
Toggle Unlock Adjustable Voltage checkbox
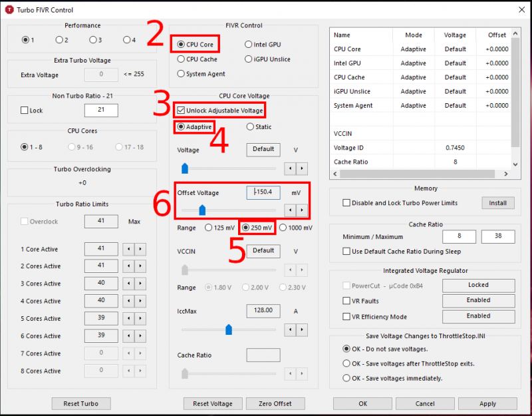[x=220, y=110]
